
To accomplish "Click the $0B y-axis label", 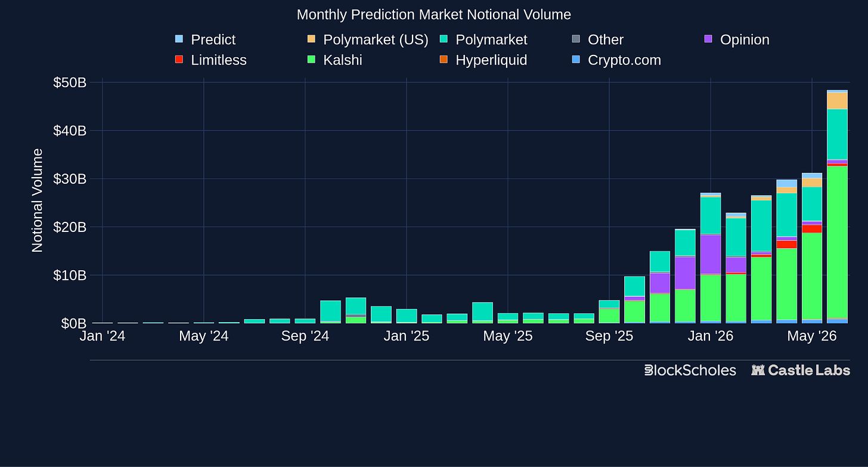I will pyautogui.click(x=74, y=323).
